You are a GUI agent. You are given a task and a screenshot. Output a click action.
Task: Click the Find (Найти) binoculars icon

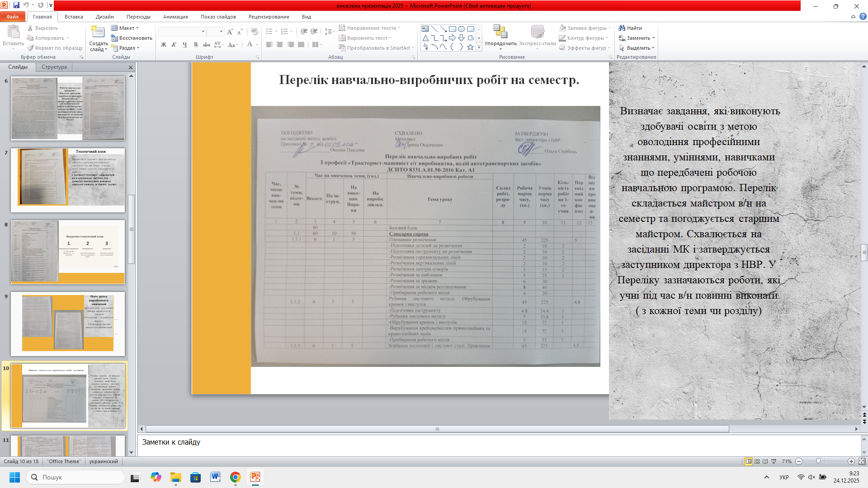tap(622, 28)
